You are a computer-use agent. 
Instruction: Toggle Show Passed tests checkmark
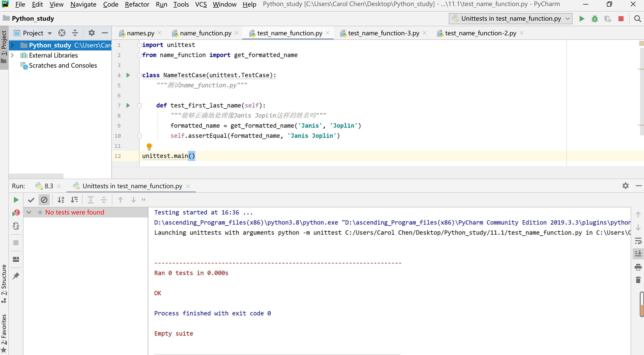pyautogui.click(x=31, y=200)
